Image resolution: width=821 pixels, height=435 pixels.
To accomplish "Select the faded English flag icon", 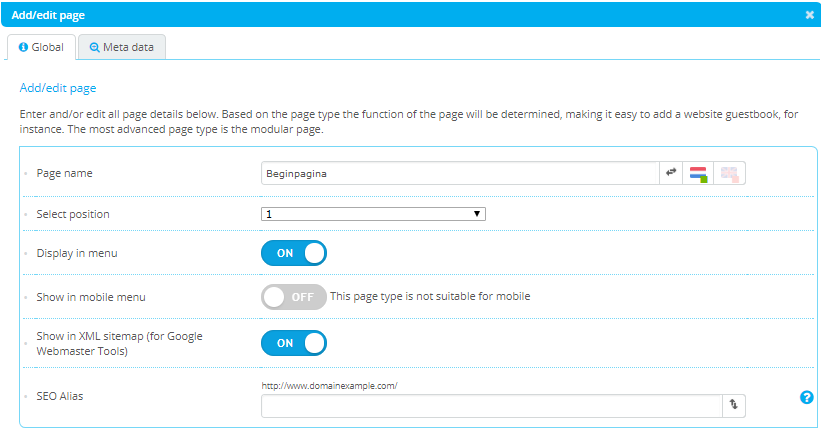I will coord(730,174).
